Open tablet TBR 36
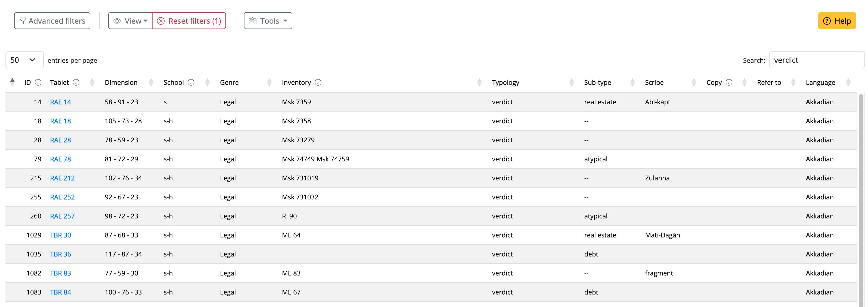The image size is (868, 307). click(61, 254)
